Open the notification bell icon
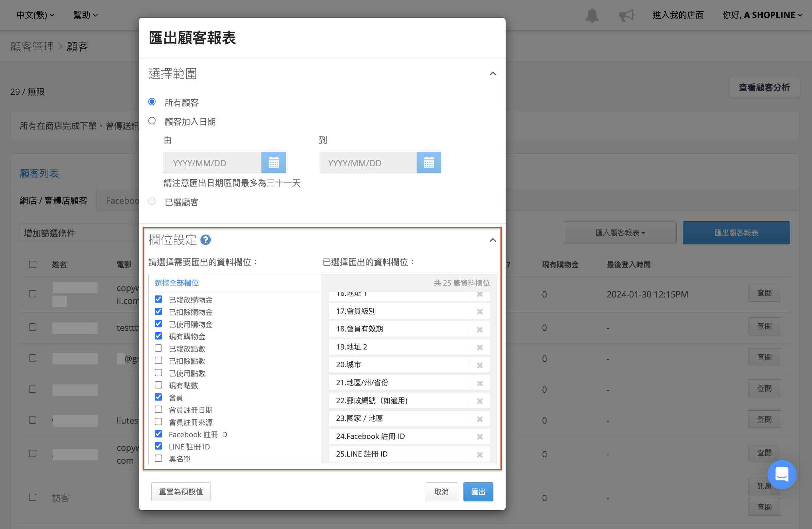 592,15
